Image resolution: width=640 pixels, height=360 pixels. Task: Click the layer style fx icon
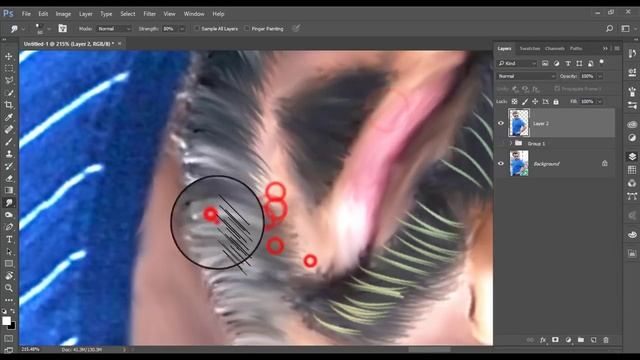click(x=542, y=340)
